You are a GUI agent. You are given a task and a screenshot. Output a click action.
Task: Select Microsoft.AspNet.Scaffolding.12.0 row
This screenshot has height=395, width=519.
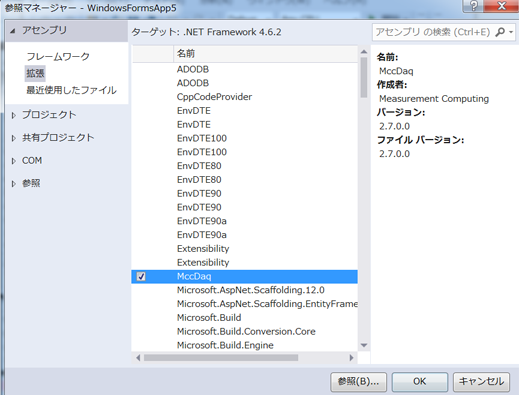245,290
